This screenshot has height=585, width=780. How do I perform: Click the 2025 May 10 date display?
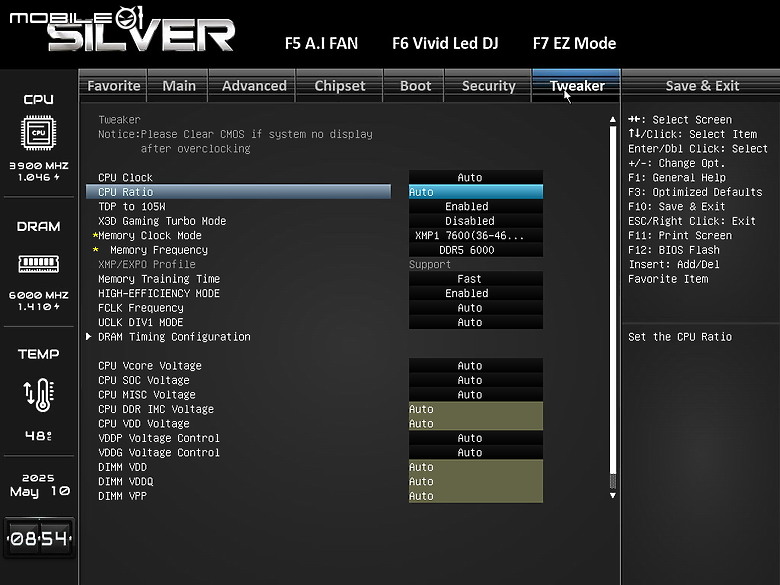coord(39,485)
